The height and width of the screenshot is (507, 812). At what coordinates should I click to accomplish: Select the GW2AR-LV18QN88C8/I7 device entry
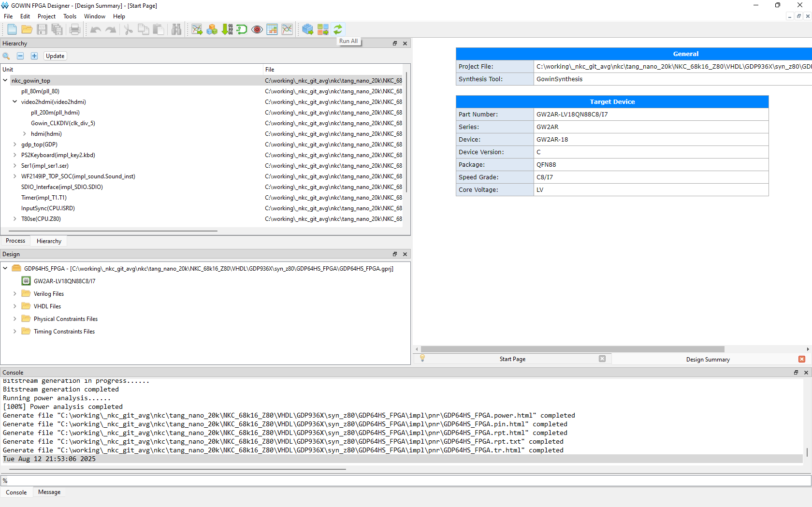pos(64,281)
